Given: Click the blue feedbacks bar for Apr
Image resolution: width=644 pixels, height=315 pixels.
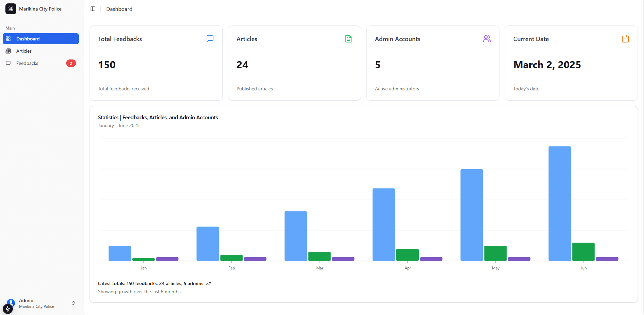Looking at the screenshot, I should point(384,225).
